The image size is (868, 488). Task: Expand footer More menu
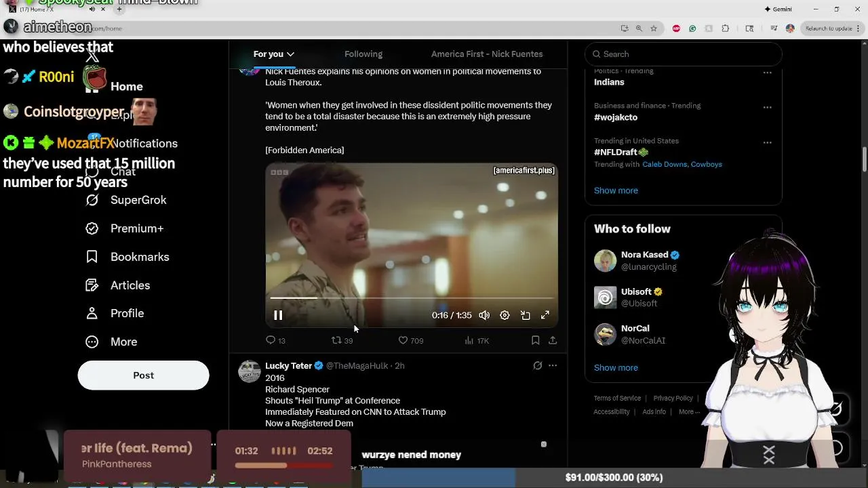pos(690,412)
